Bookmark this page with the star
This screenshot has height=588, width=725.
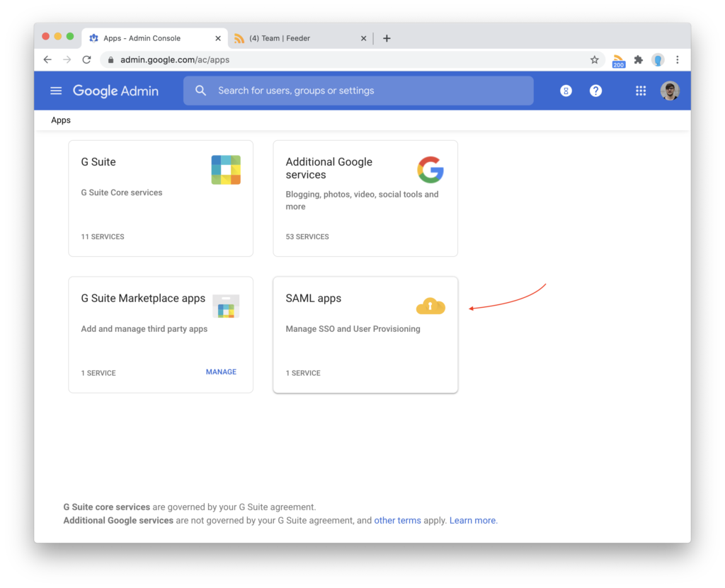coord(595,59)
